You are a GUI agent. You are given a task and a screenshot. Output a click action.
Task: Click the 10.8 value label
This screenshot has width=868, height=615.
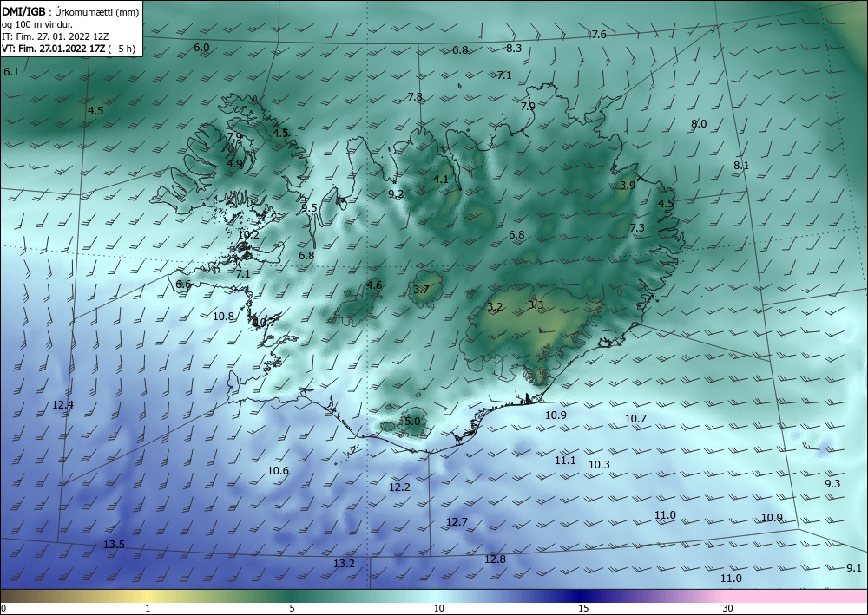coord(224,317)
